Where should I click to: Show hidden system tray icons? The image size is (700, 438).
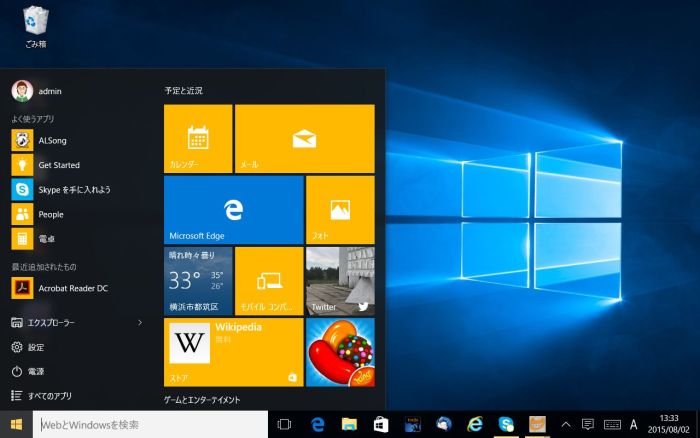566,425
